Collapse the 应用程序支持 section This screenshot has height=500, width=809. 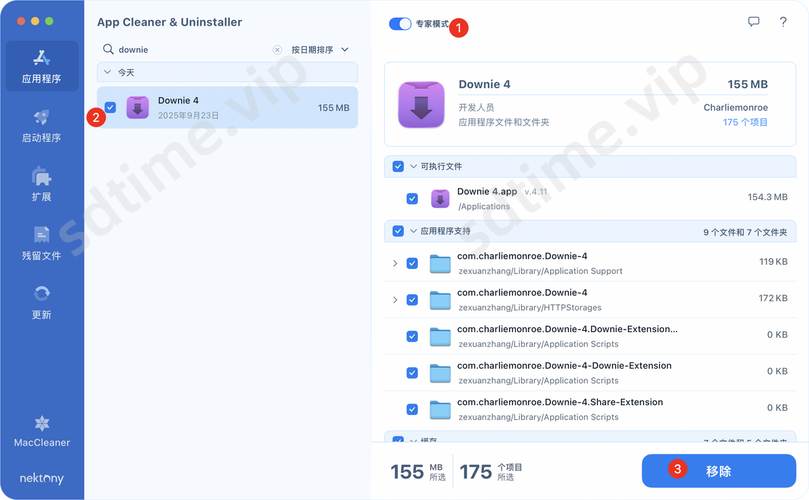[413, 231]
